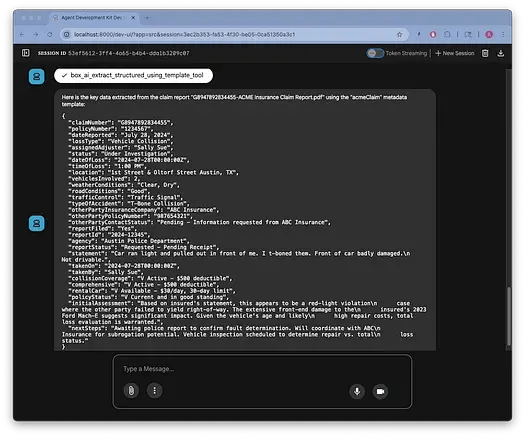Click the chat vertical scrollbar
The image size is (525, 437).
coord(509,316)
